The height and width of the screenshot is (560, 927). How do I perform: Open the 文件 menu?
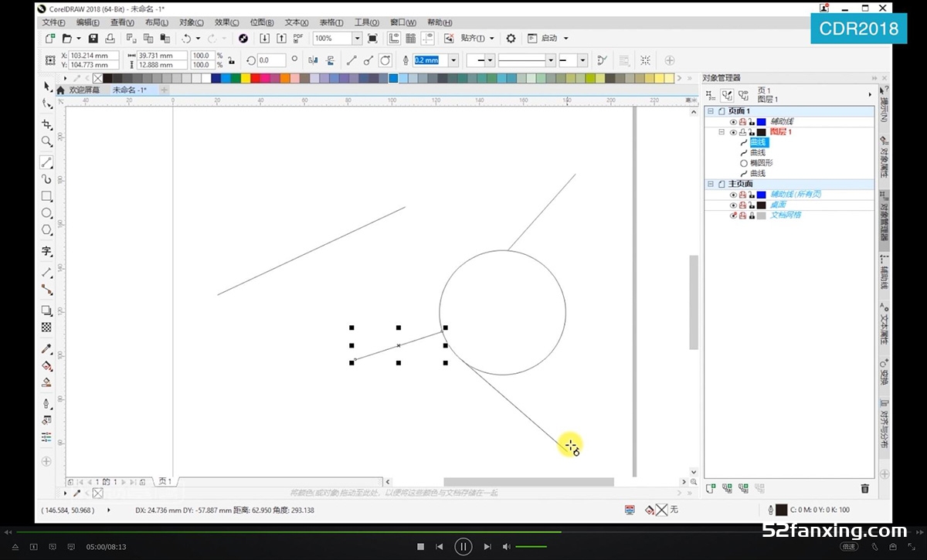click(54, 22)
